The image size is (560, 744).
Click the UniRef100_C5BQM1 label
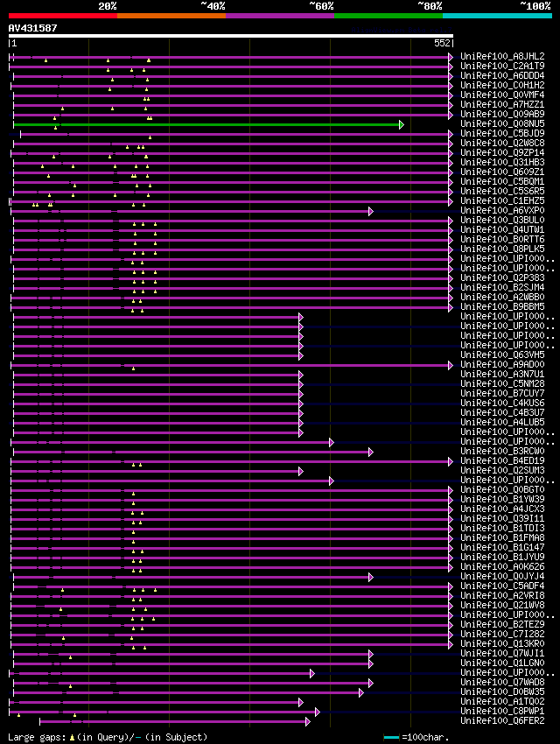(x=502, y=182)
